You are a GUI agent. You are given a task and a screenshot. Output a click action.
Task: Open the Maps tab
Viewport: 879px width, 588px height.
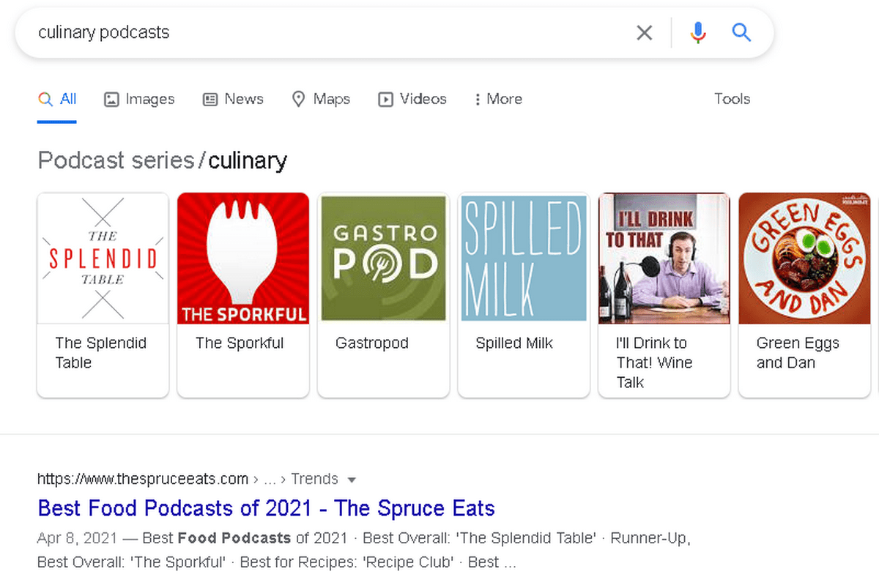(x=321, y=99)
